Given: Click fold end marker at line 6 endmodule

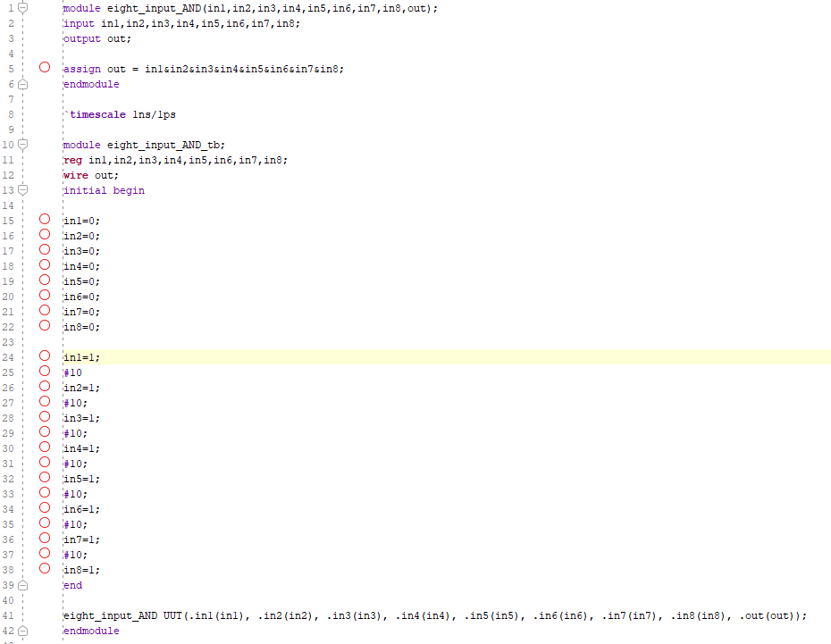Looking at the screenshot, I should tap(23, 84).
